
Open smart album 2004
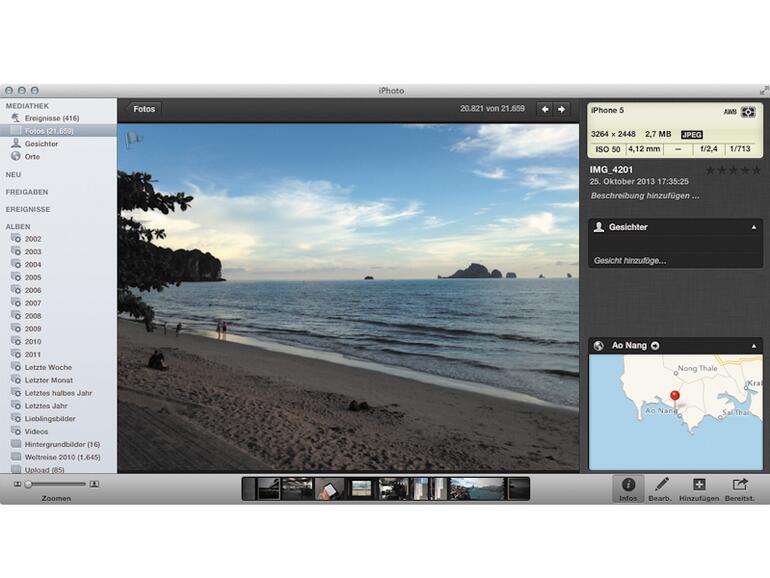(x=33, y=265)
